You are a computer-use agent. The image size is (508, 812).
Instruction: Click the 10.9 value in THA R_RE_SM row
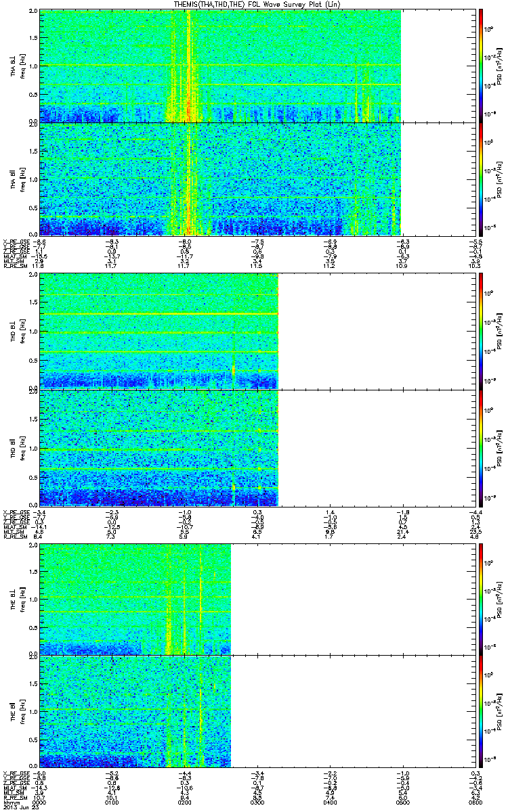[x=401, y=267]
